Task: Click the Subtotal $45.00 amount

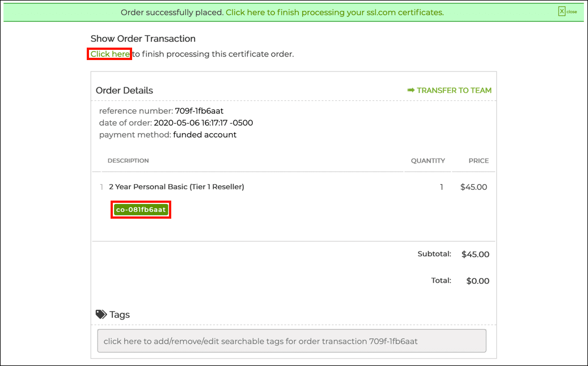Action: [x=475, y=254]
